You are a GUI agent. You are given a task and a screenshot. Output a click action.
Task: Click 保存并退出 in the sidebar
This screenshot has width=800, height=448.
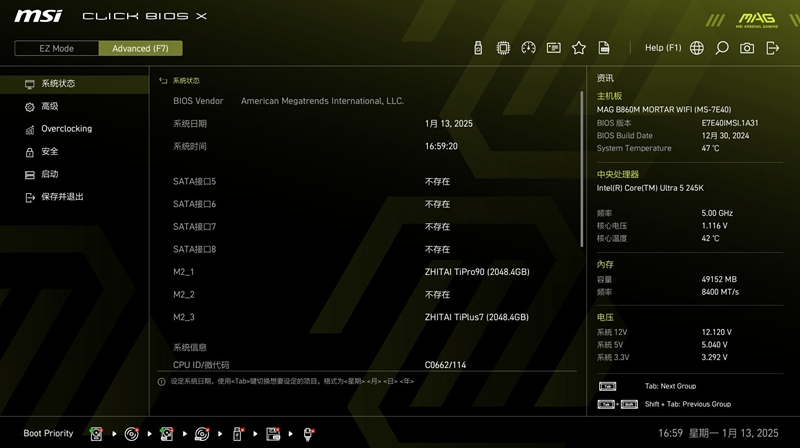click(62, 197)
